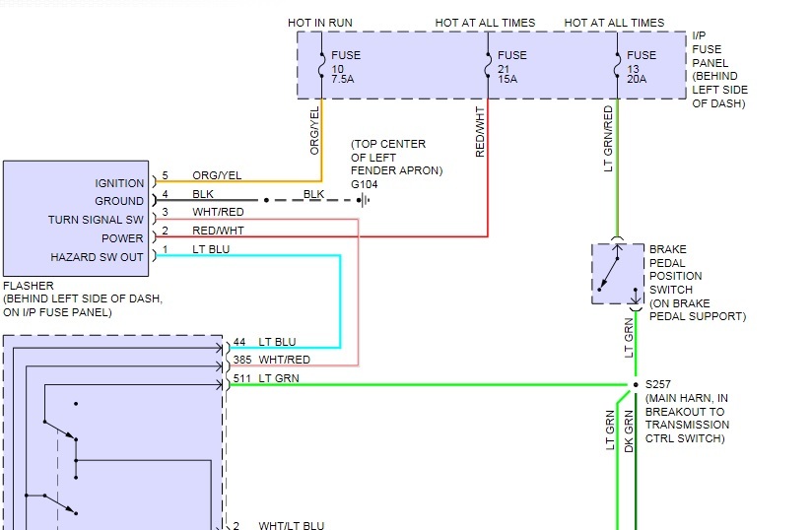The image size is (812, 530).
Task: Click the HAZARD SW OUT terminal label
Action: pyautogui.click(x=97, y=257)
